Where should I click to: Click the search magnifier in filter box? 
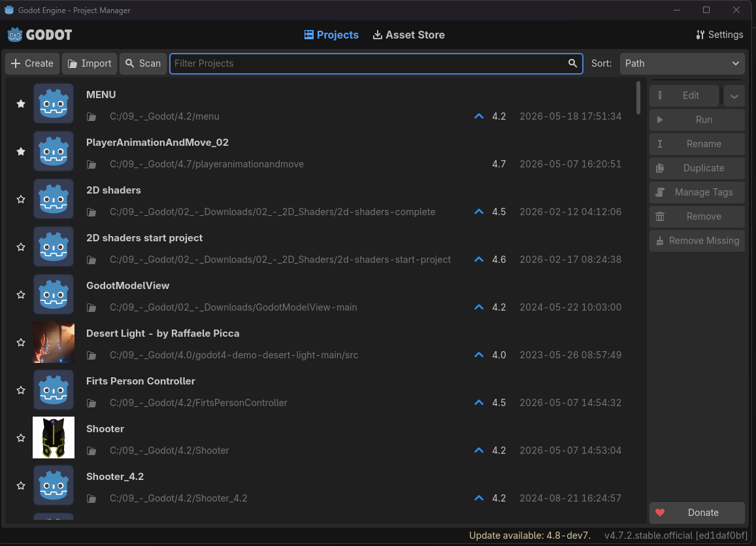tap(572, 63)
